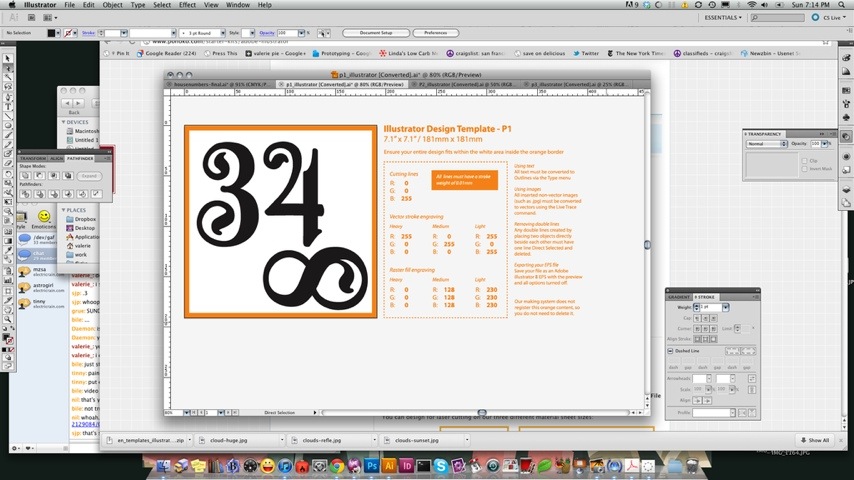Open Skype icon in the Dock

point(441,466)
